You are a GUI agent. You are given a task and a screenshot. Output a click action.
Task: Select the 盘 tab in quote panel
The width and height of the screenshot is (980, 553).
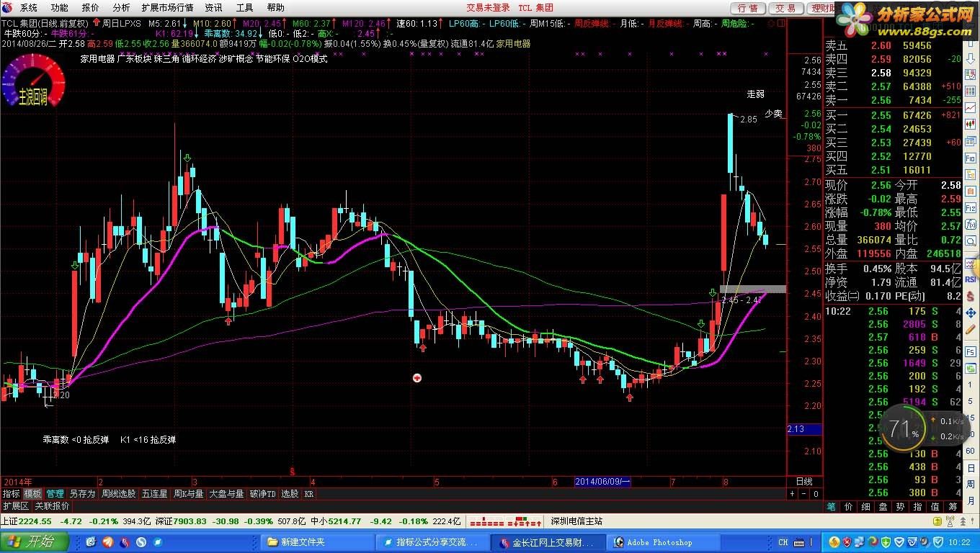pos(883,507)
